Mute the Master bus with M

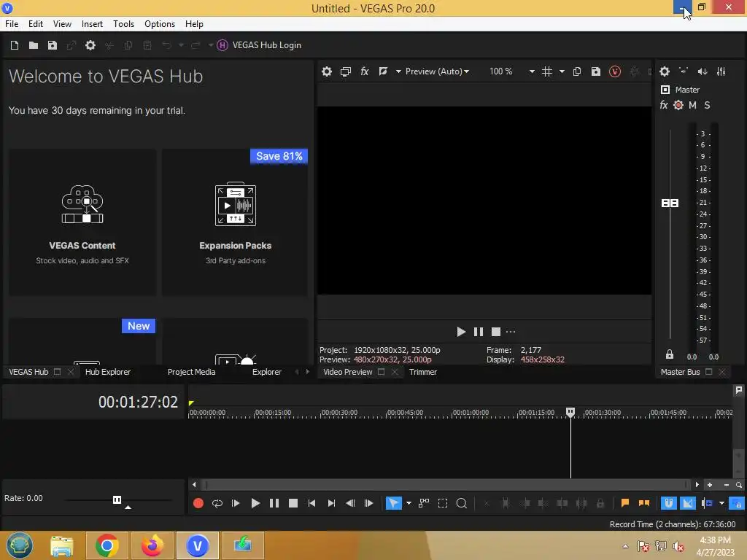pos(693,105)
